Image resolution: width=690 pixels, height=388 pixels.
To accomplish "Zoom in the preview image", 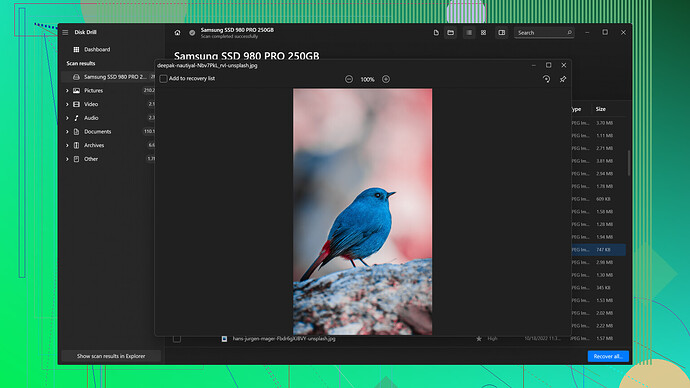I will [x=386, y=79].
